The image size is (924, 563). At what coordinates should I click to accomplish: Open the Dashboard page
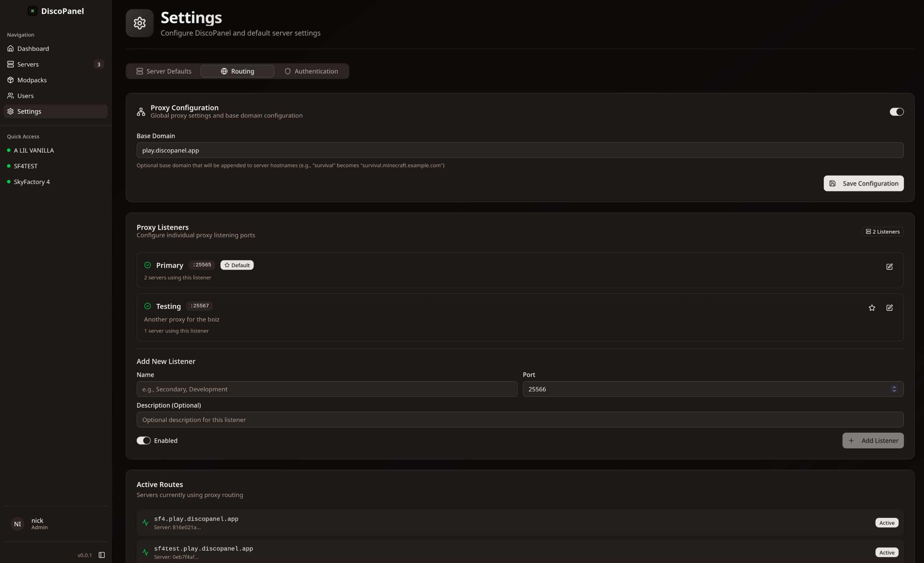pos(55,48)
